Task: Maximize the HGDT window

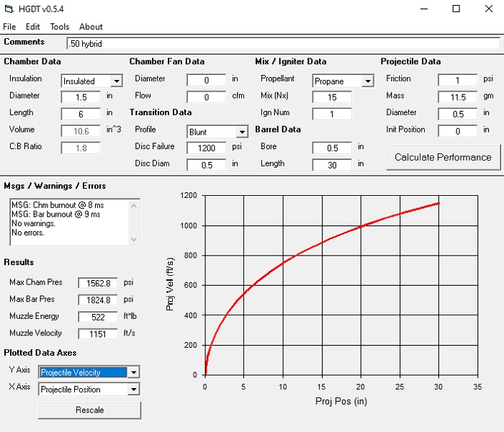Action: pyautogui.click(x=456, y=9)
